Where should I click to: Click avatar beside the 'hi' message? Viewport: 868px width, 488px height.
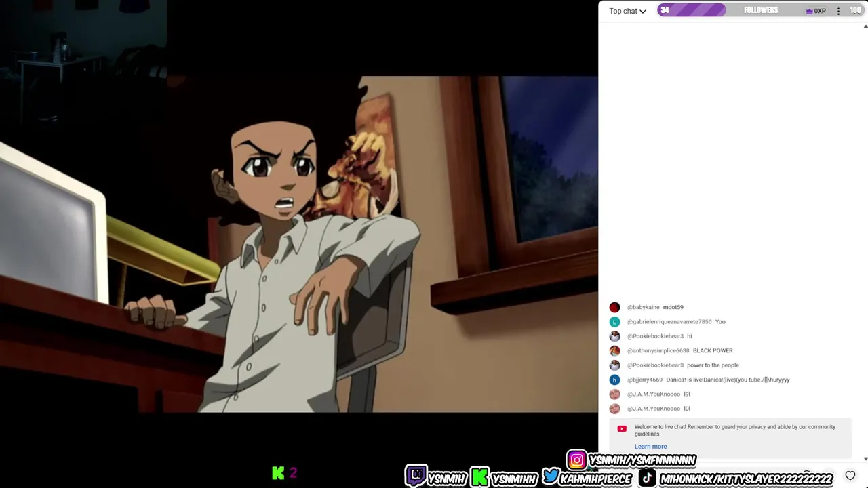click(614, 336)
